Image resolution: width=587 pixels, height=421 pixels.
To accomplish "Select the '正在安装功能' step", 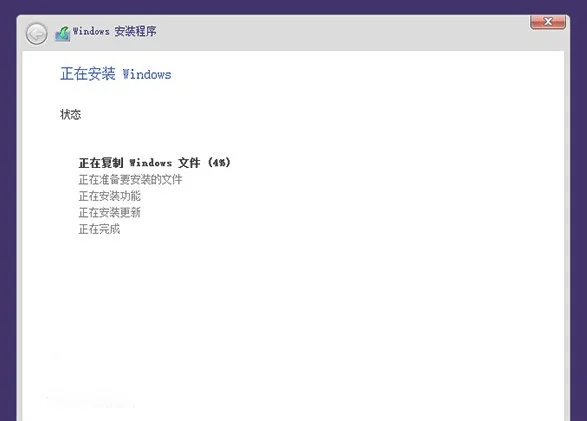I will [109, 196].
